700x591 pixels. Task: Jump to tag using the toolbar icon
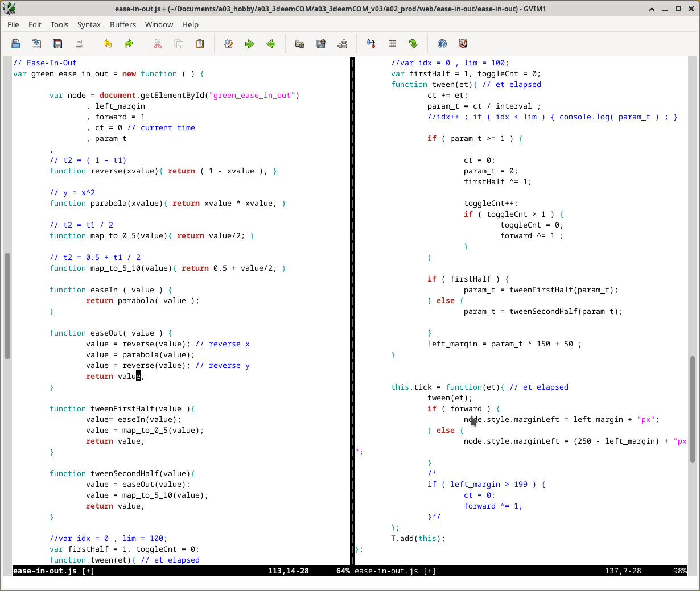point(413,44)
